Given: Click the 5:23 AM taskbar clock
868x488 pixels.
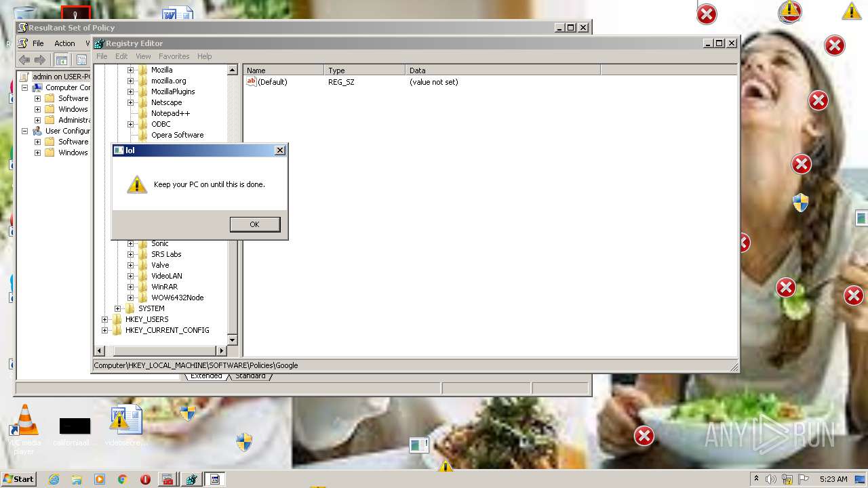Looking at the screenshot, I should (833, 479).
